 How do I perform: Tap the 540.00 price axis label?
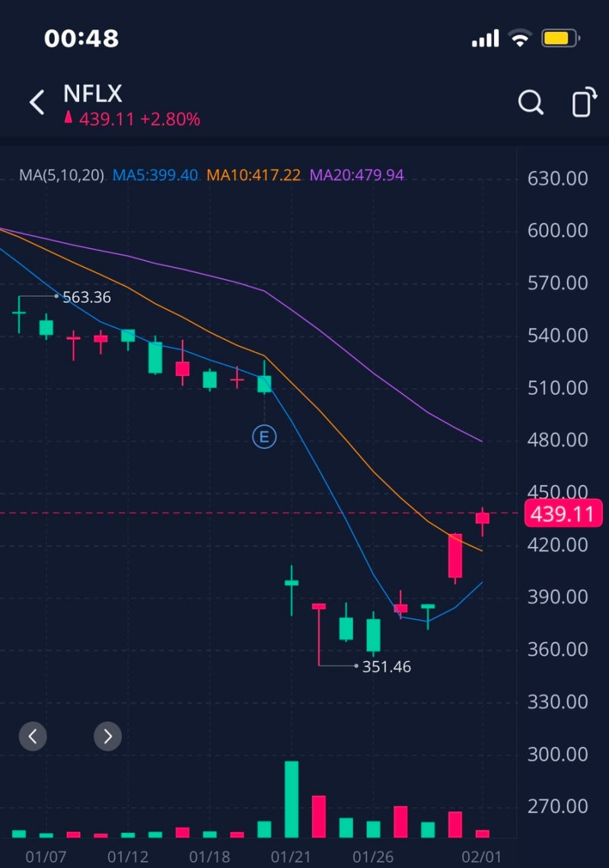tap(557, 335)
